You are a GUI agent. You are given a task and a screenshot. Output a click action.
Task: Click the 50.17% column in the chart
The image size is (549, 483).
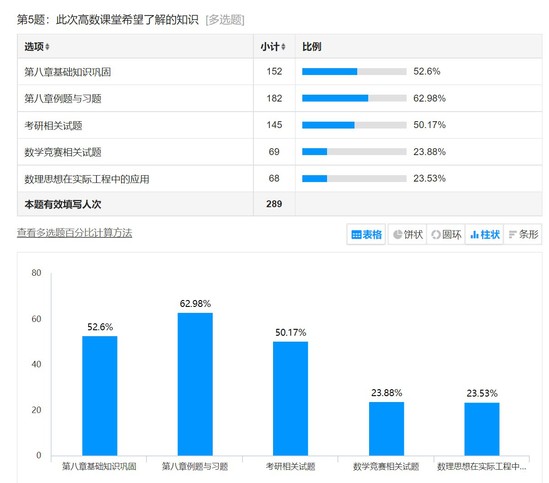click(x=291, y=399)
